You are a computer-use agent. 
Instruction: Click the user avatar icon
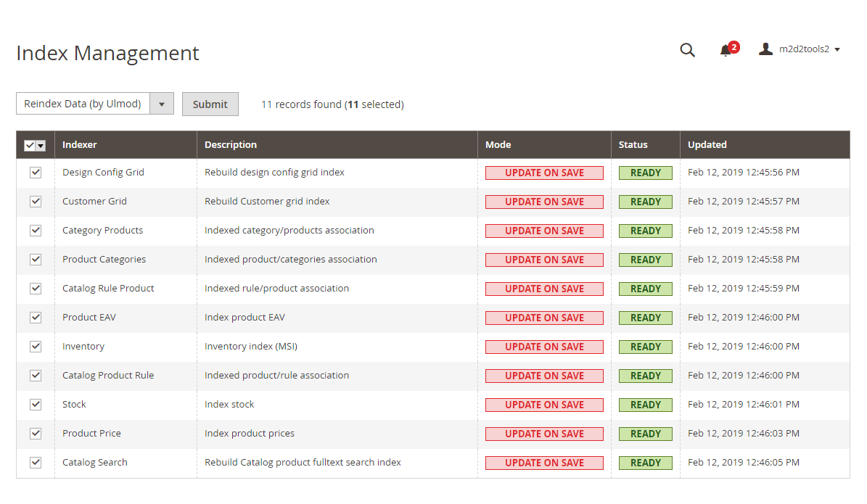(x=766, y=49)
